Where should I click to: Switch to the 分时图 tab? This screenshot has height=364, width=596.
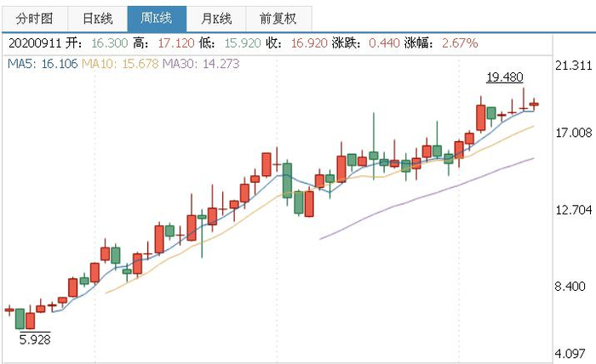point(35,18)
